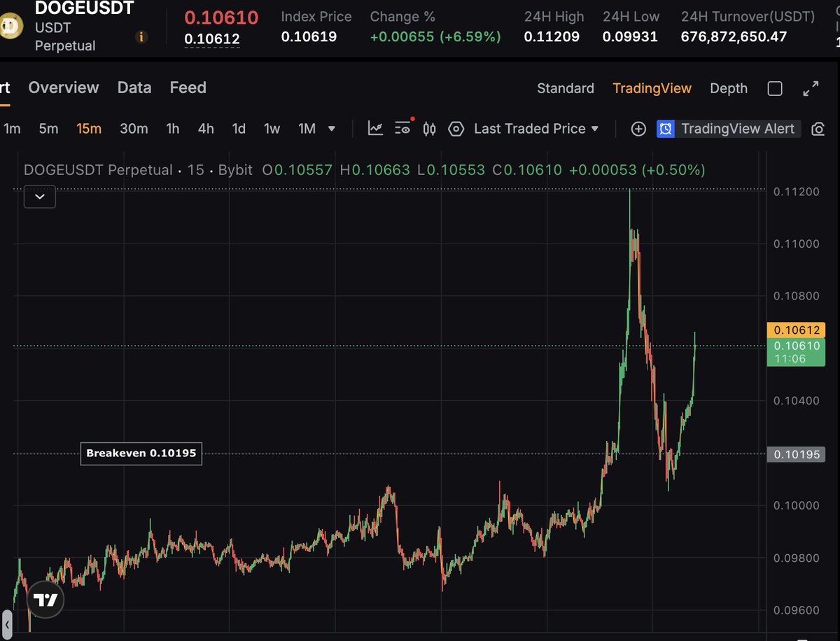Set timeframe to 30m
Image resolution: width=840 pixels, height=641 pixels.
134,129
